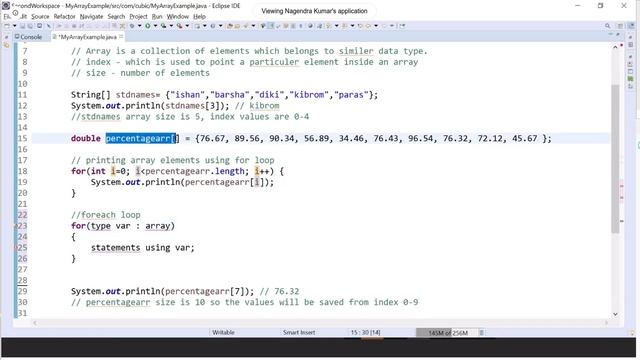Click the editor scrollbar down arrow
Screen dimensions: 640x360
coord(615,314)
